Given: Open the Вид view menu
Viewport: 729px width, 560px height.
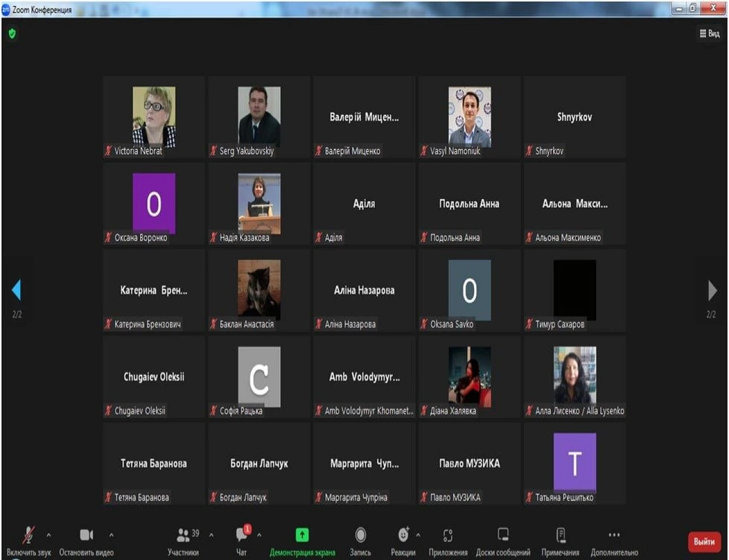Looking at the screenshot, I should click(x=709, y=34).
